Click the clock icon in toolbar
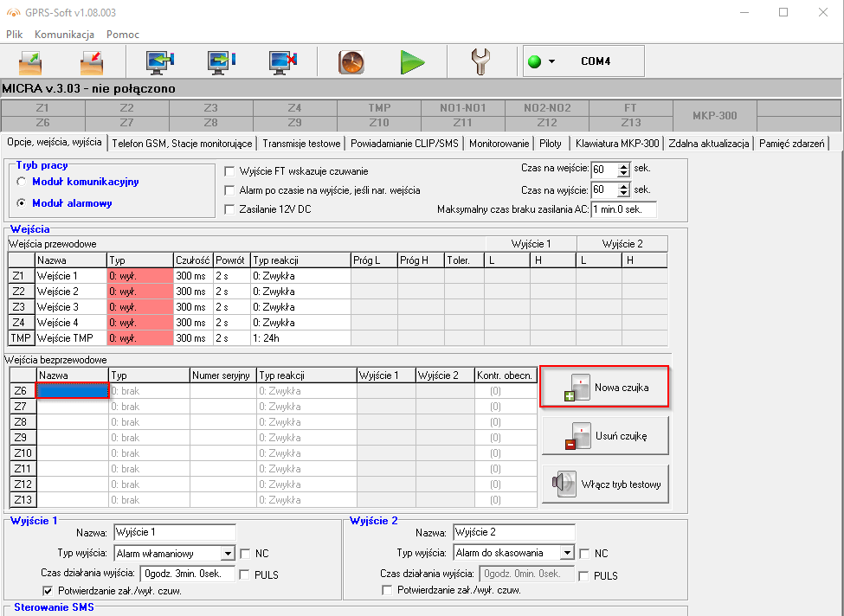 pos(351,61)
